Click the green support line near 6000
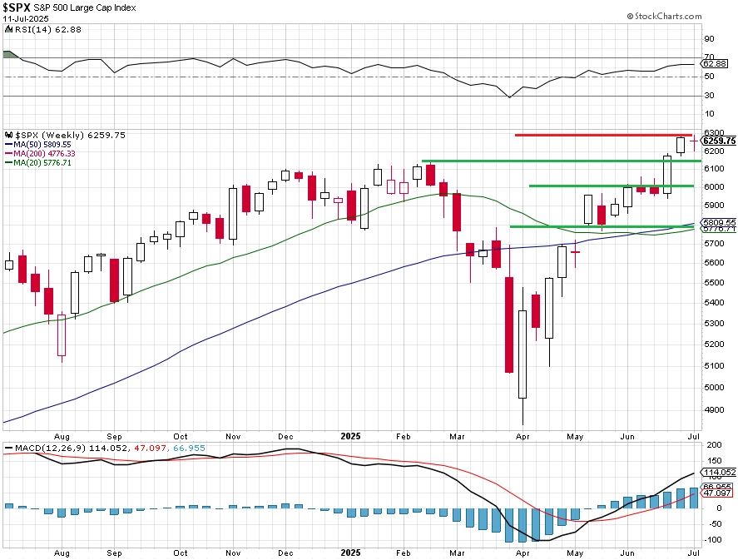Screen dimensions: 738x560 click(612, 186)
